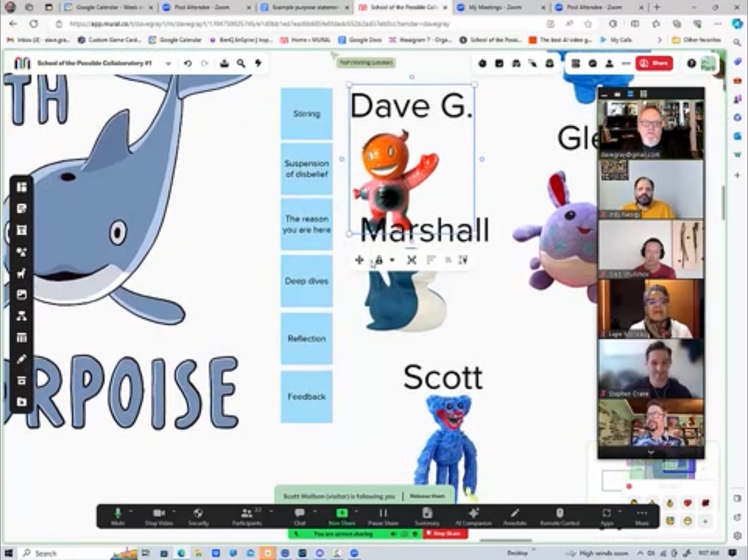Open Zoom Security options

tap(198, 516)
